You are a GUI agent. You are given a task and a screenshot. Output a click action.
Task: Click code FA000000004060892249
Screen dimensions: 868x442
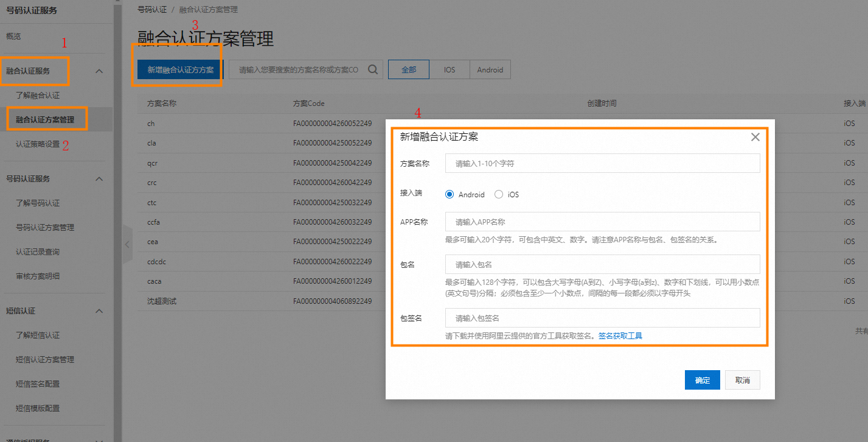pos(332,301)
